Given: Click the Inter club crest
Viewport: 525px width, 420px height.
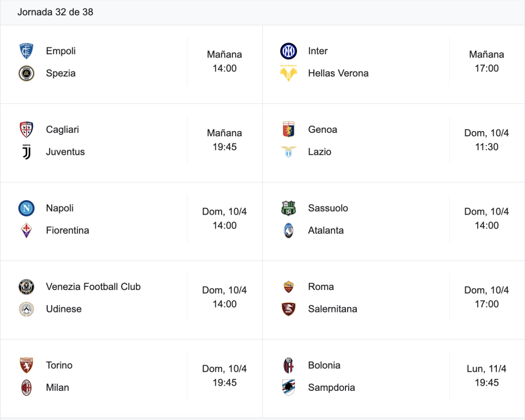Looking at the screenshot, I should click(x=288, y=51).
